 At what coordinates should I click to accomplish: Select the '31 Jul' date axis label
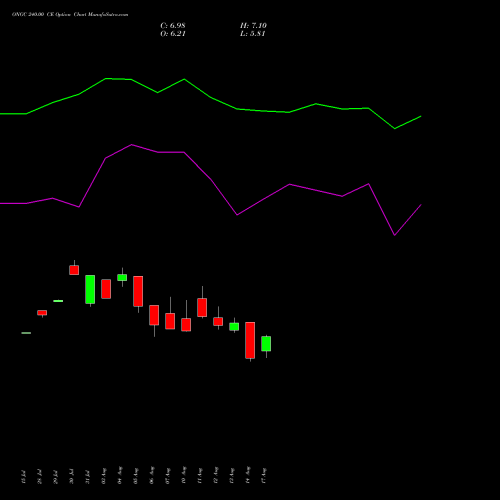[87, 476]
